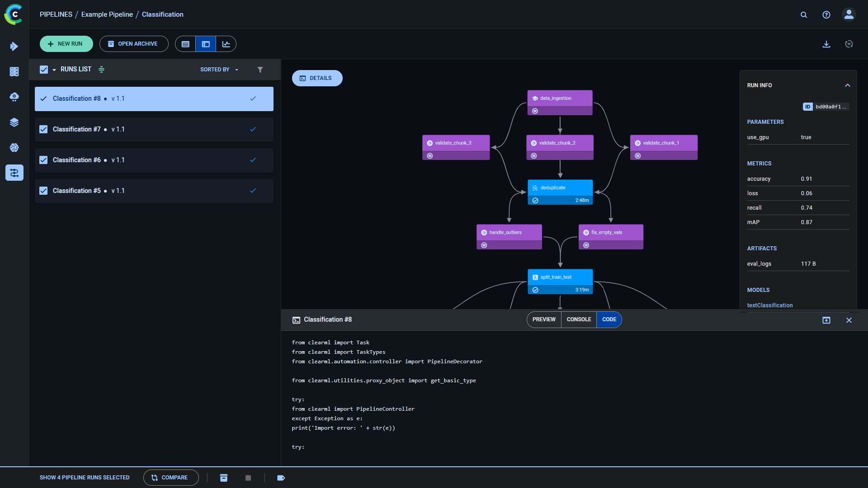Select the list view icon
This screenshot has height=488, width=868.
(x=185, y=44)
